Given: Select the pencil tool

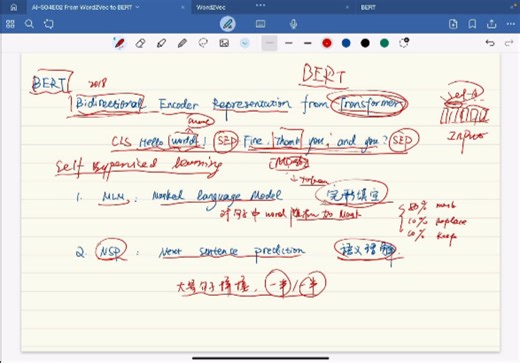Looking at the screenshot, I should point(182,43).
